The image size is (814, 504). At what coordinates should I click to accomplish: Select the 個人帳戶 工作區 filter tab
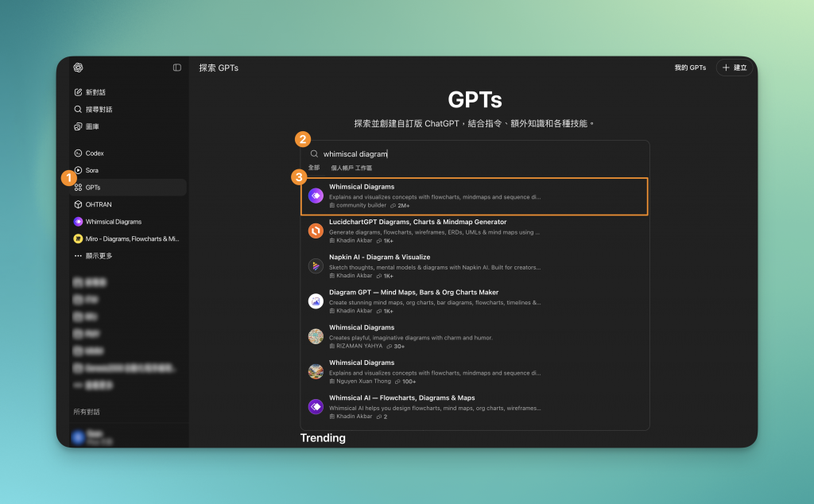[x=351, y=168]
